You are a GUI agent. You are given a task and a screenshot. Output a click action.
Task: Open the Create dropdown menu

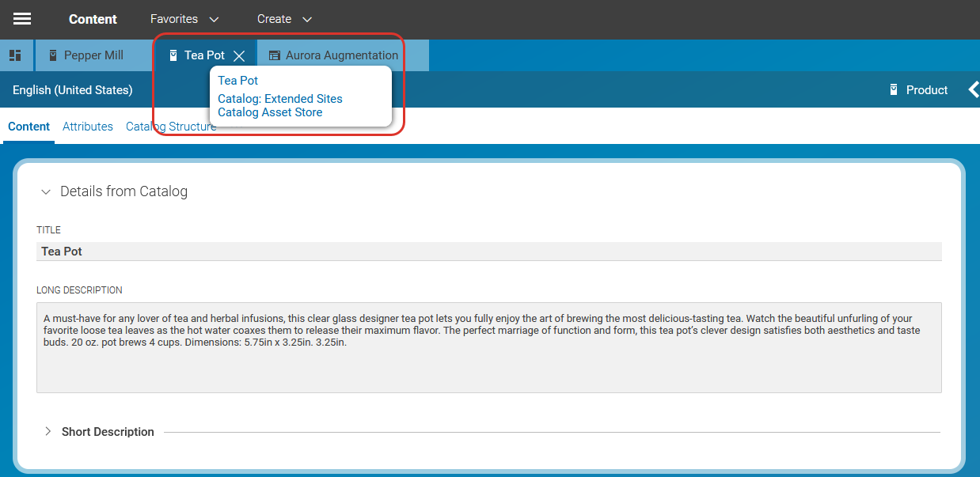tap(284, 19)
